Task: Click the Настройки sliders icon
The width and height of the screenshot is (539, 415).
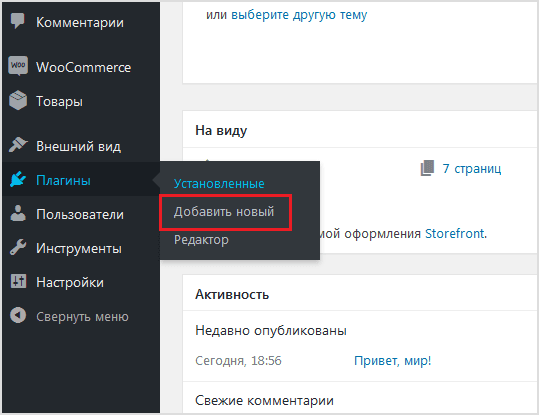Action: click(x=18, y=281)
